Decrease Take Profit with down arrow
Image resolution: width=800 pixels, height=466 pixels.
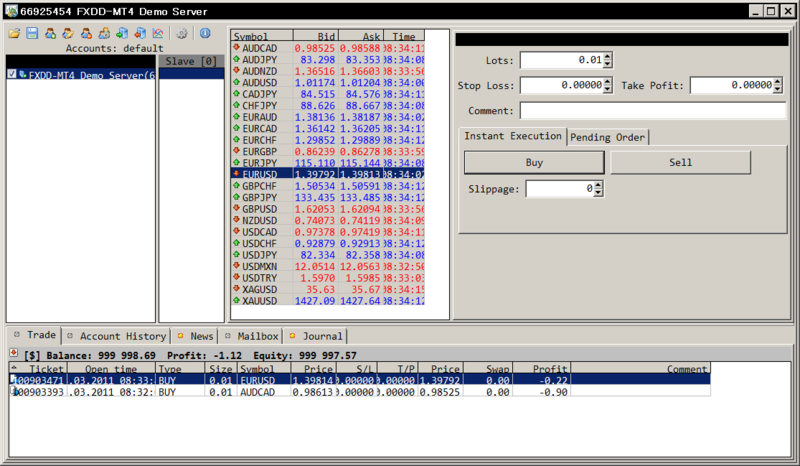(777, 89)
